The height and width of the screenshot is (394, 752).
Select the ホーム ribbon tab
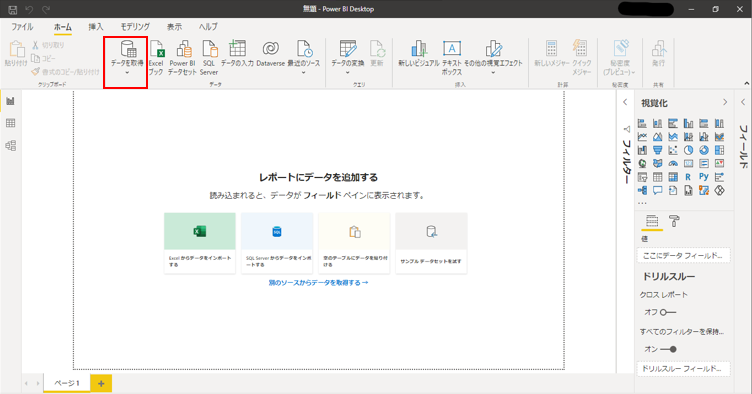click(62, 27)
